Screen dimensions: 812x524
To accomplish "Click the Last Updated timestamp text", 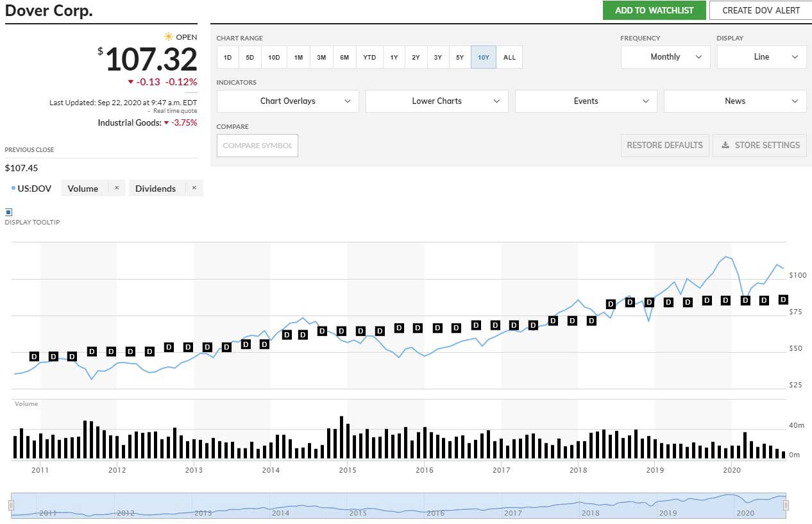I will coord(123,103).
